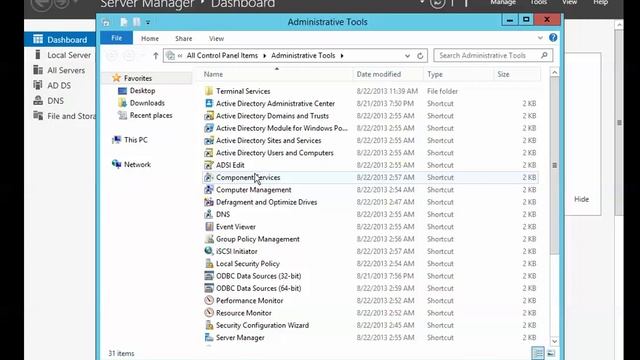Screen dimensions: 640x360
Task: Expand the arrow after All Control Panel Items
Action: (x=264, y=56)
